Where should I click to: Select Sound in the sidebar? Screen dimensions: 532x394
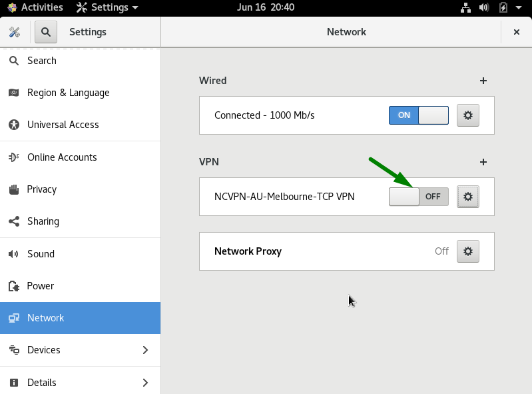41,254
